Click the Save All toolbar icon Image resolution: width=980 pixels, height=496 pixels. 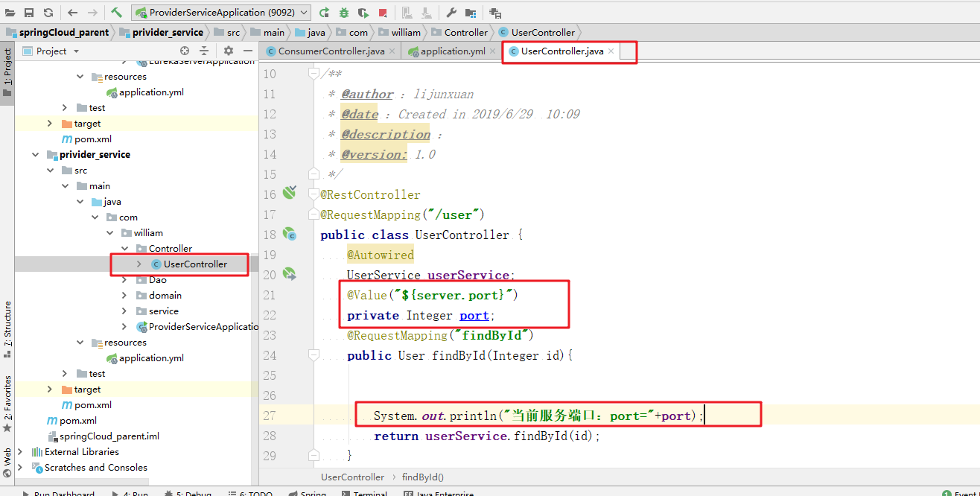point(29,13)
